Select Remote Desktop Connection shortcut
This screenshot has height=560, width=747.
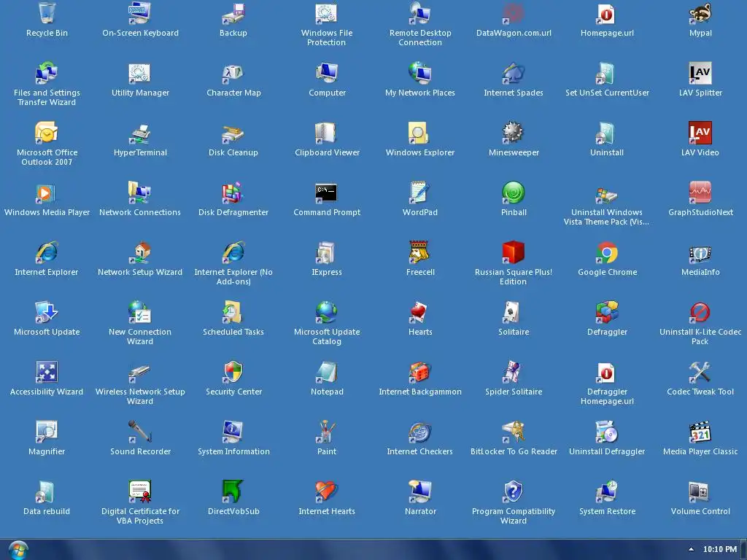[420, 13]
